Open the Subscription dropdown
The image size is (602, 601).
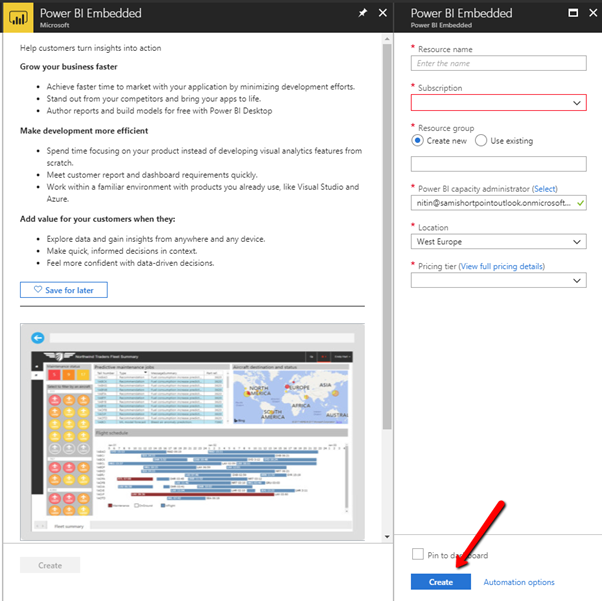coord(498,103)
